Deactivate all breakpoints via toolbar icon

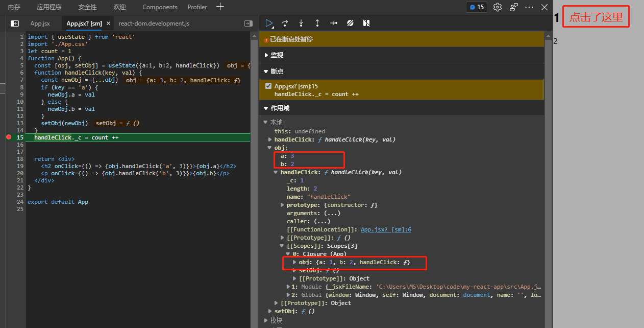(x=350, y=23)
